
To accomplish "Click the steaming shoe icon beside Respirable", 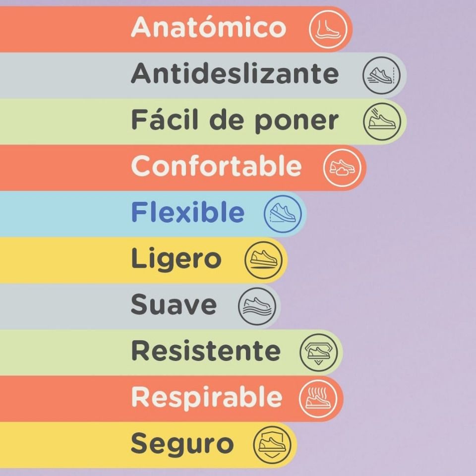I will (318, 398).
